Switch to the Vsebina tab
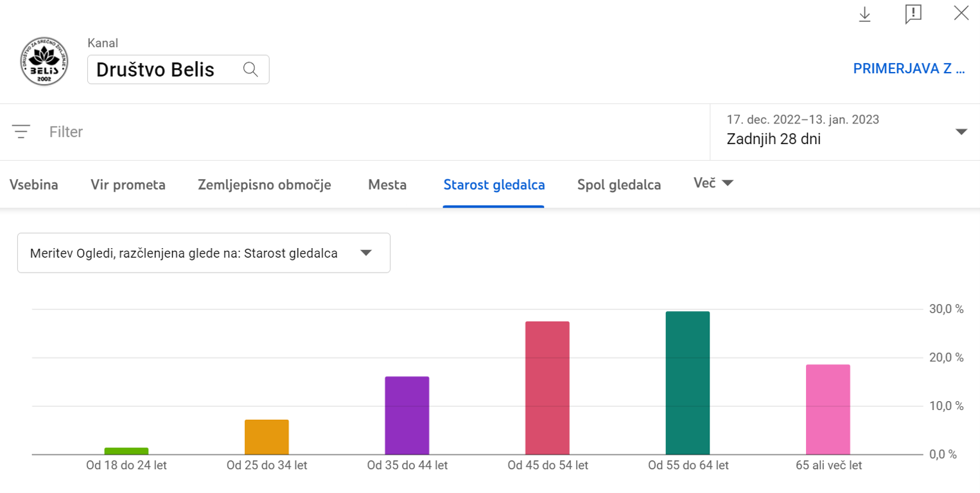Viewport: 980px width, 493px height. (x=34, y=185)
